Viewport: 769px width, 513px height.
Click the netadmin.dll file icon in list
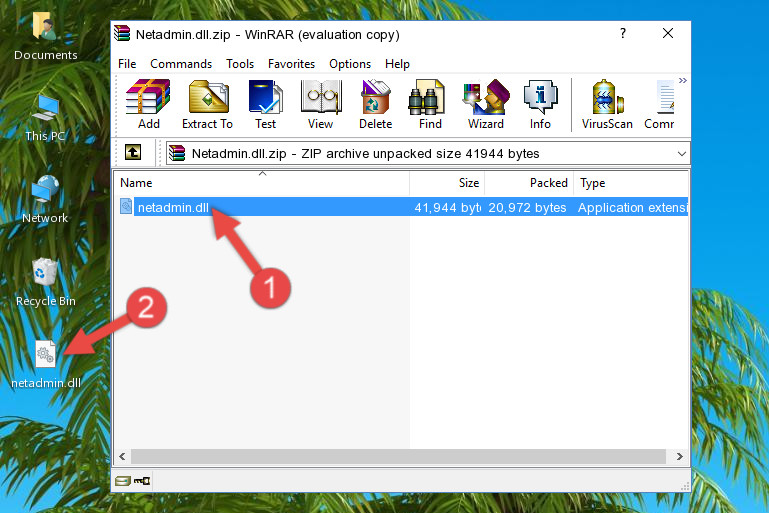pyautogui.click(x=126, y=206)
